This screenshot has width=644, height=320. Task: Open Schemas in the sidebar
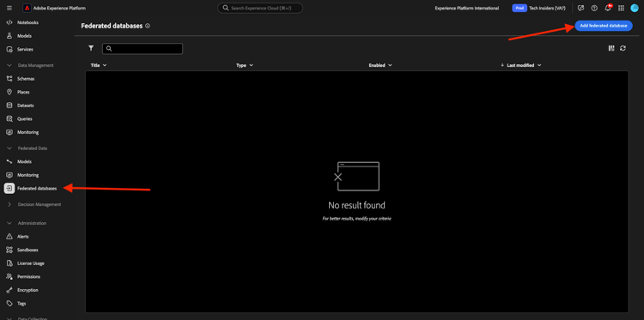pos(26,79)
